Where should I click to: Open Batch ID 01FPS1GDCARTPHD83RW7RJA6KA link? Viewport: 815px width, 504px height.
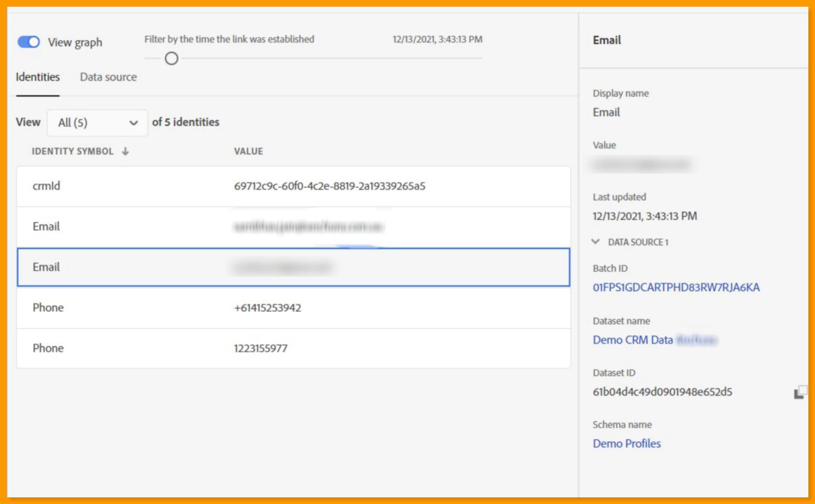tap(676, 287)
